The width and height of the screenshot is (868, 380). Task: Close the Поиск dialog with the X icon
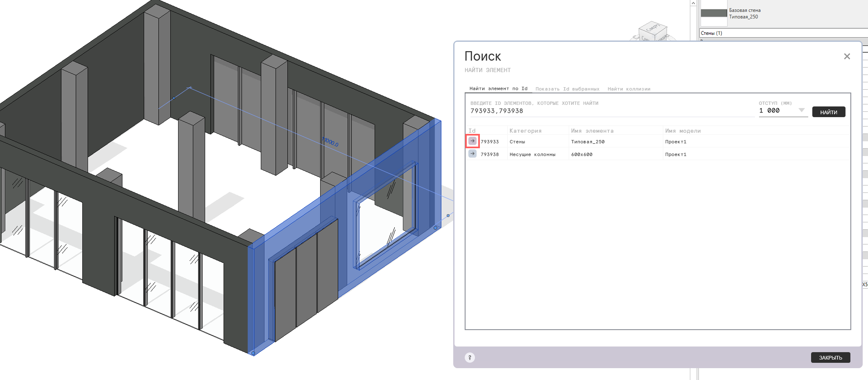847,57
